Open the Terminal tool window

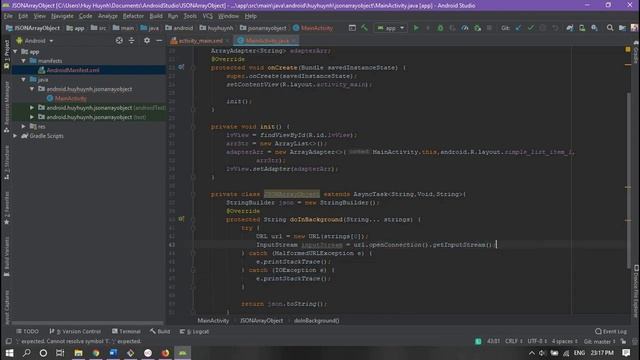(126, 331)
